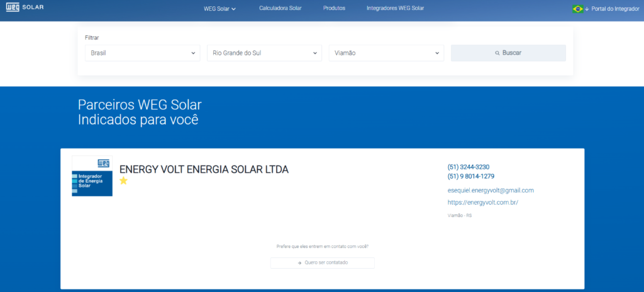Call phone number (51) 3244-3230

[x=468, y=167]
